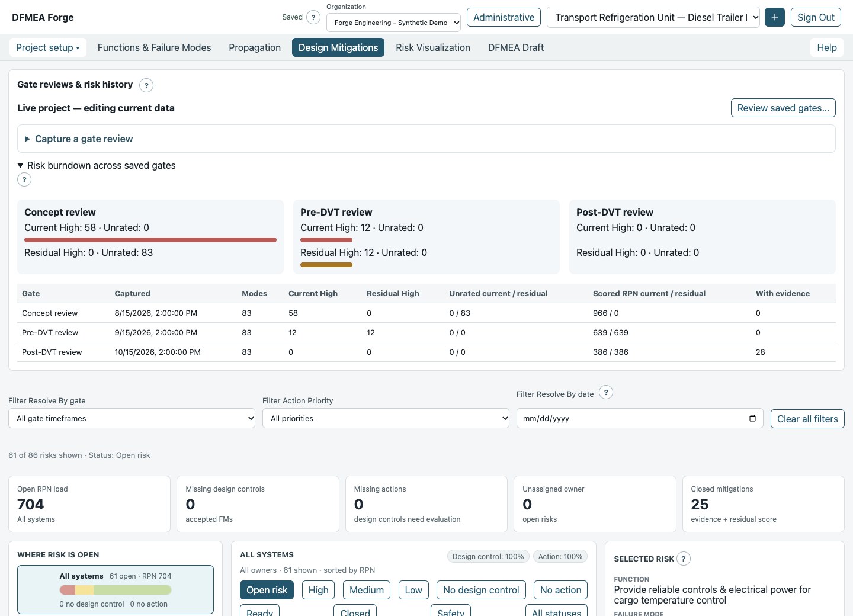Open the project selector dropdown
Viewport: 853px width, 616px height.
pyautogui.click(x=653, y=17)
